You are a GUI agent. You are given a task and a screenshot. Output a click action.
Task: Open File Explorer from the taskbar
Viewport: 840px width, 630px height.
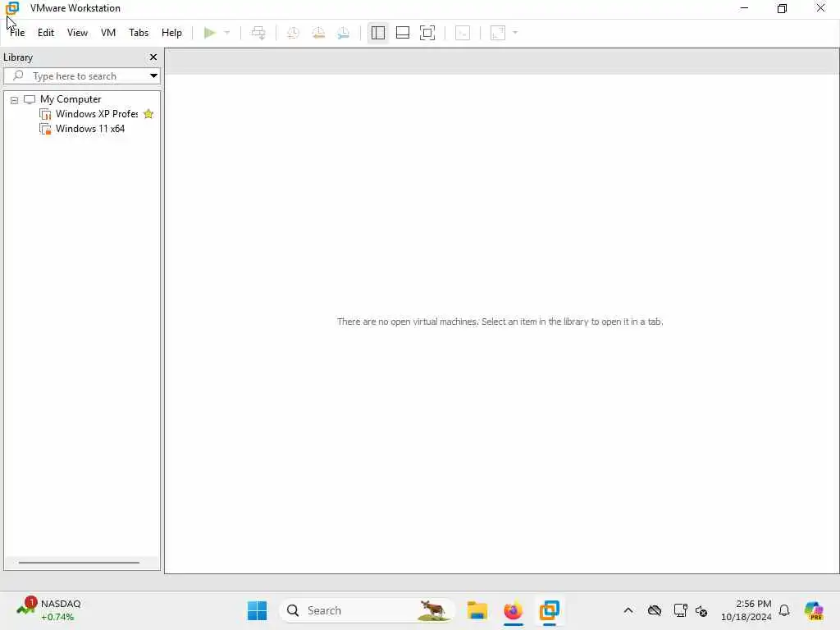pyautogui.click(x=477, y=610)
